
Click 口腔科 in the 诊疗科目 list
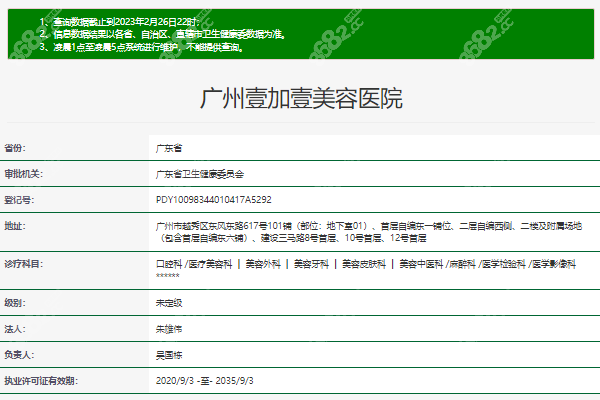[x=169, y=264]
